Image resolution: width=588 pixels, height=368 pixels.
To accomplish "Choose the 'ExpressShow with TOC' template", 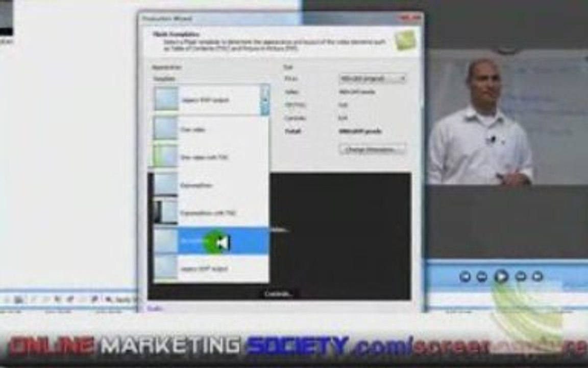I will click(x=211, y=213).
